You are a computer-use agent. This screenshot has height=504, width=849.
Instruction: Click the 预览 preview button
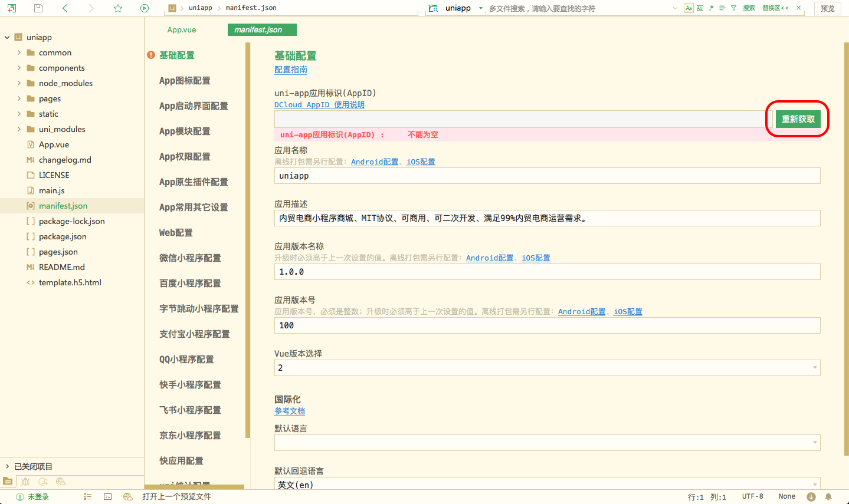pyautogui.click(x=828, y=8)
